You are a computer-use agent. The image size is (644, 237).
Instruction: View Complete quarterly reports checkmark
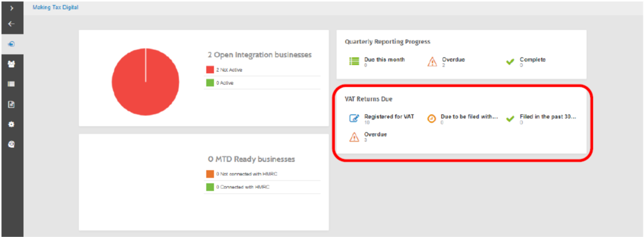pos(511,62)
